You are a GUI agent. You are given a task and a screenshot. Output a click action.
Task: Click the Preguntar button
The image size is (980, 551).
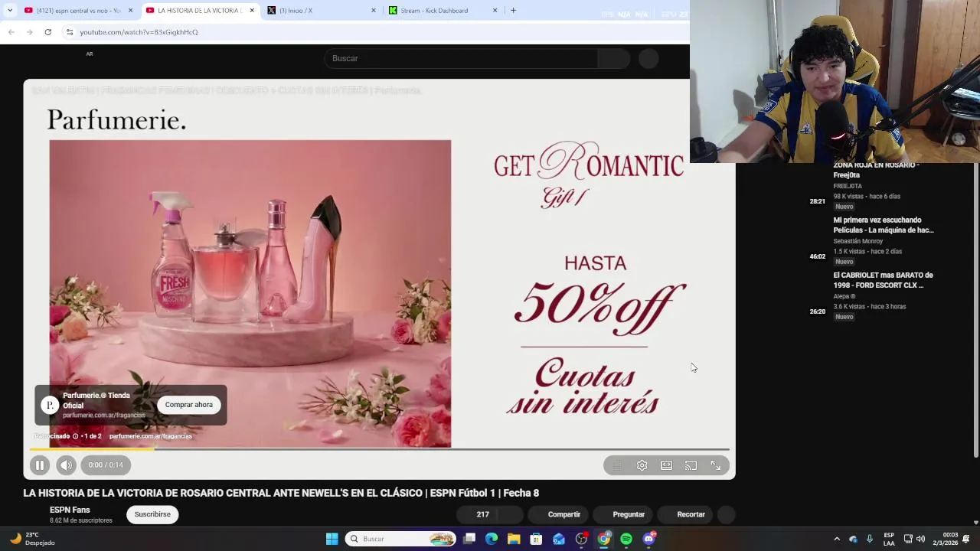(x=622, y=514)
